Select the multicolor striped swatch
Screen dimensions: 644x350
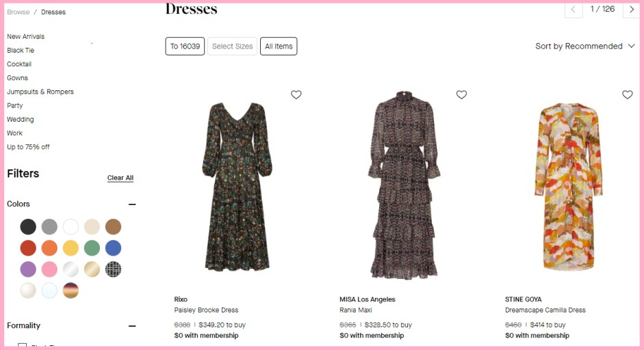[x=70, y=291]
